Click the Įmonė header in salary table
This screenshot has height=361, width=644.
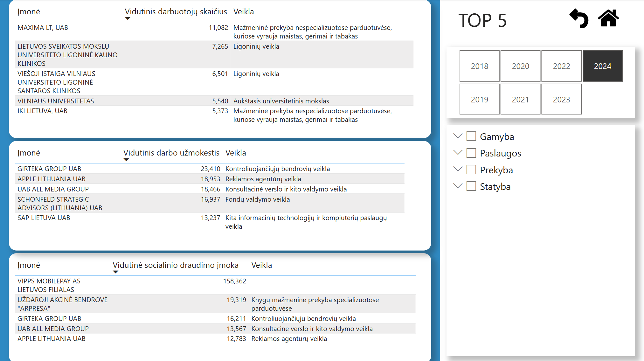[x=29, y=153]
